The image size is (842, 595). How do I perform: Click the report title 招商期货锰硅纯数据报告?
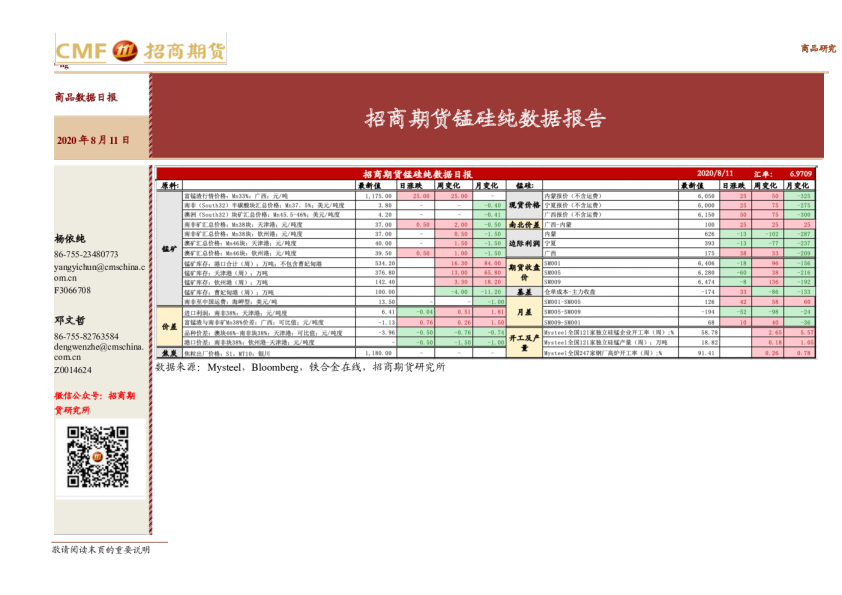click(485, 119)
